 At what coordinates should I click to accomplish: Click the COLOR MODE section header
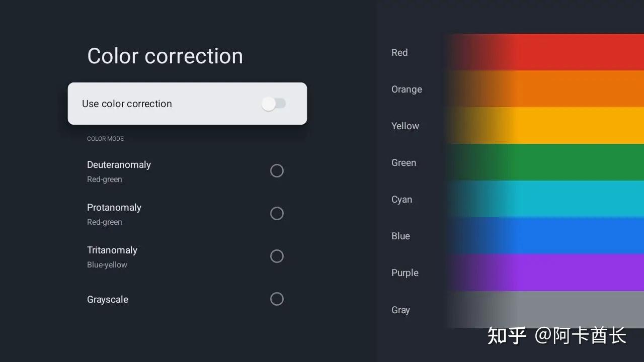coord(105,139)
